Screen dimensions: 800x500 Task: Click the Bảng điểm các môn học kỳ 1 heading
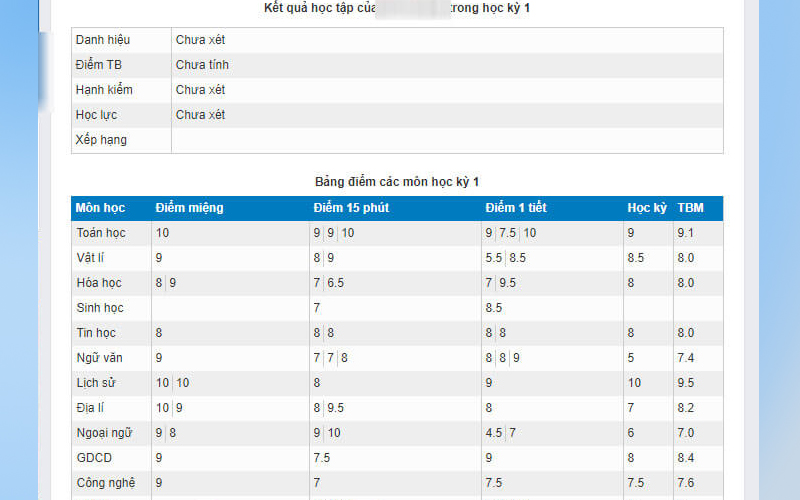[397, 181]
